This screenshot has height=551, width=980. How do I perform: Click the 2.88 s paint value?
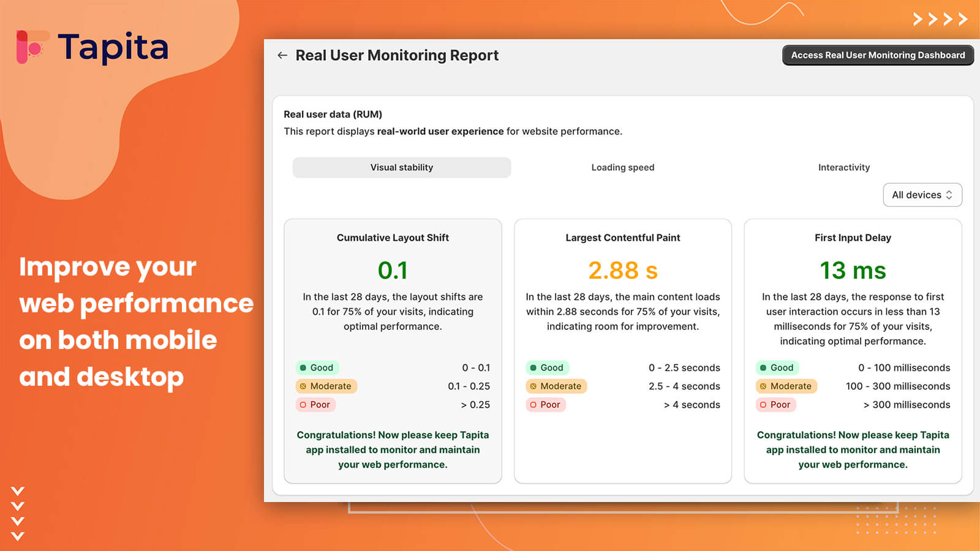pos(623,270)
